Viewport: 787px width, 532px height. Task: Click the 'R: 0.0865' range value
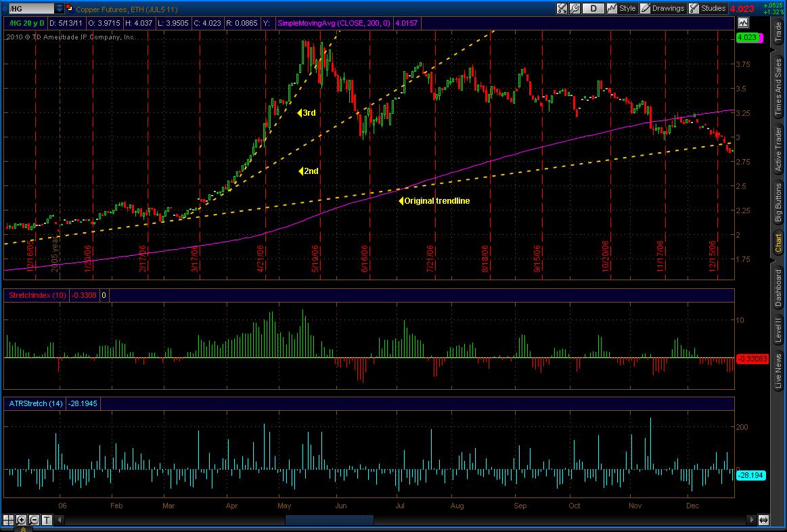[242, 23]
